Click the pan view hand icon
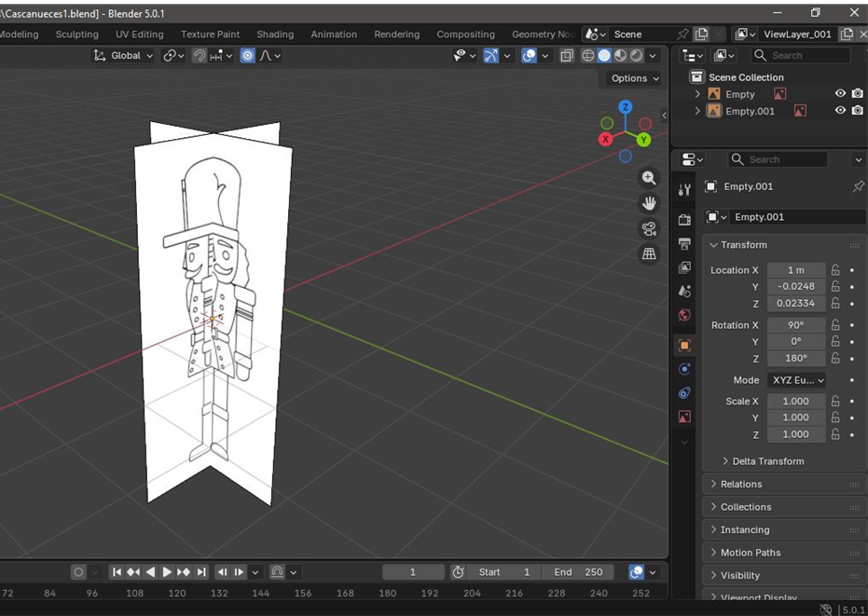This screenshot has width=868, height=616. click(x=649, y=203)
